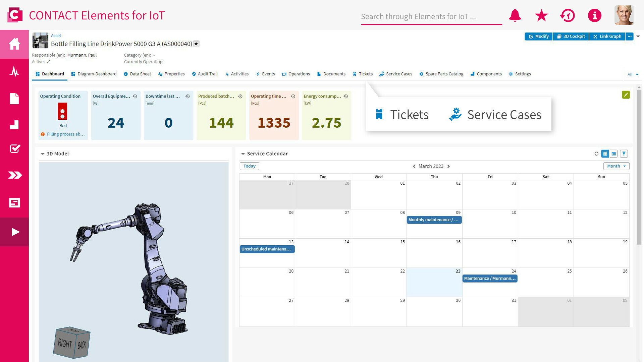Collapse the 3D Model panel
The width and height of the screenshot is (644, 362).
coord(43,154)
